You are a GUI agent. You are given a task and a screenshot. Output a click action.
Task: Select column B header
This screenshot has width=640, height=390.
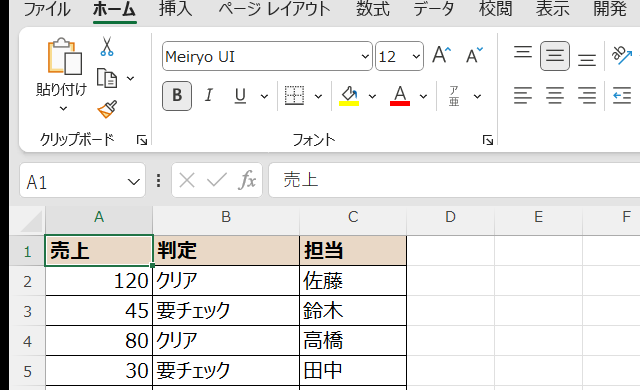[x=226, y=217]
